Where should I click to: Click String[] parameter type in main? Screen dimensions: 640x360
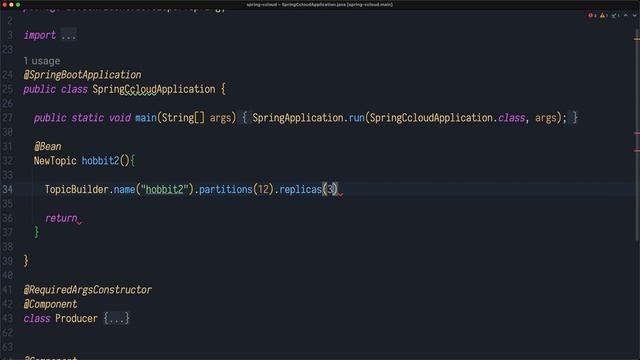tap(183, 118)
